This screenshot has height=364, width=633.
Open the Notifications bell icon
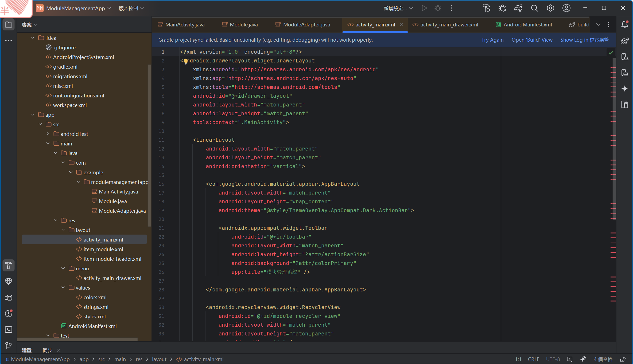coord(624,25)
